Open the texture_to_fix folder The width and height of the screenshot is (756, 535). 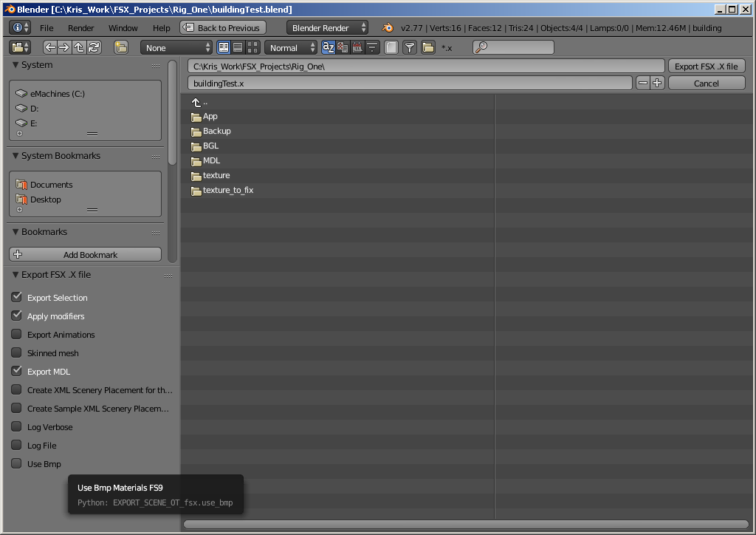click(227, 190)
